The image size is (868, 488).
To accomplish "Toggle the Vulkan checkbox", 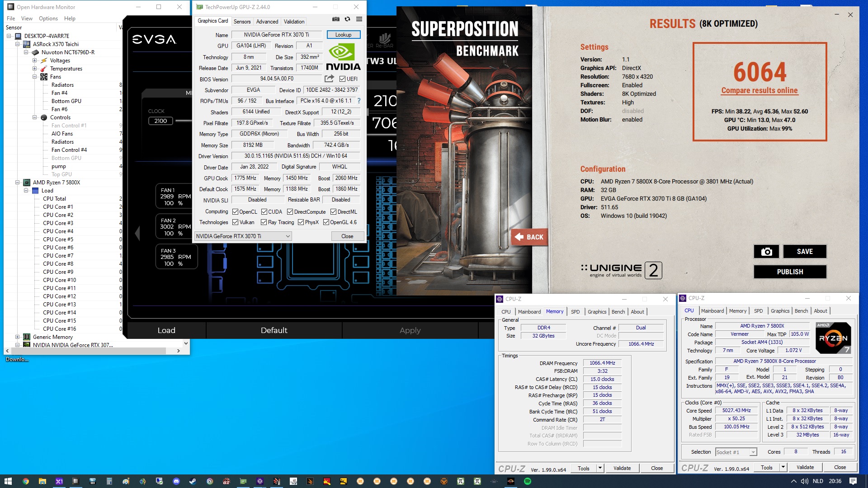I will [235, 222].
